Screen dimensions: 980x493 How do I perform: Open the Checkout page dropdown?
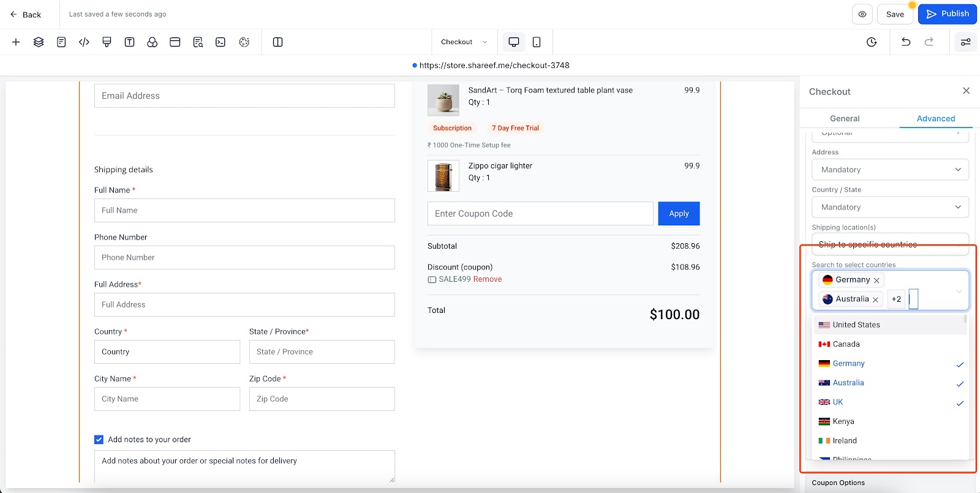[464, 42]
